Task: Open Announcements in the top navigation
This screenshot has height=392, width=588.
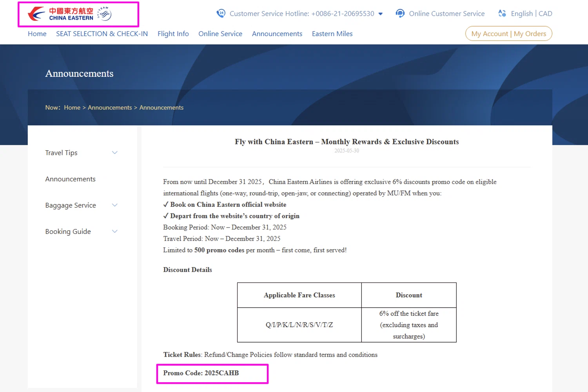Action: (x=277, y=34)
